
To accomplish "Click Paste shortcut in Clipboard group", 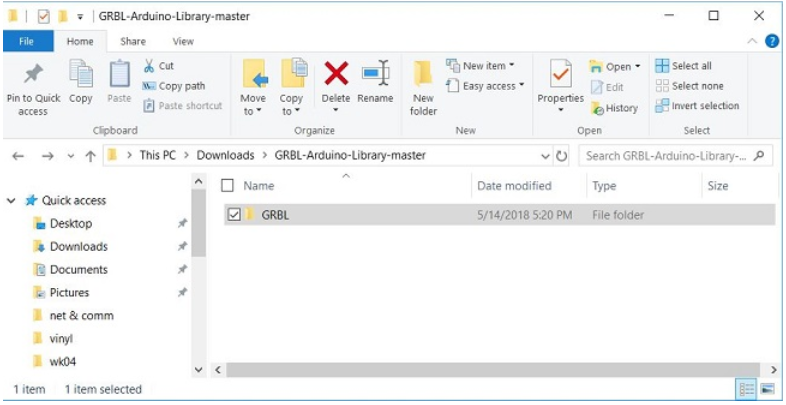I will click(x=182, y=106).
